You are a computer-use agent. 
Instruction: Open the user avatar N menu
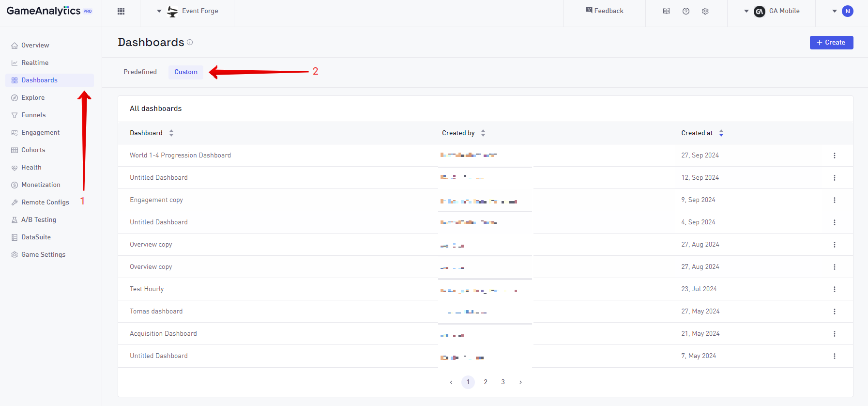click(x=848, y=11)
